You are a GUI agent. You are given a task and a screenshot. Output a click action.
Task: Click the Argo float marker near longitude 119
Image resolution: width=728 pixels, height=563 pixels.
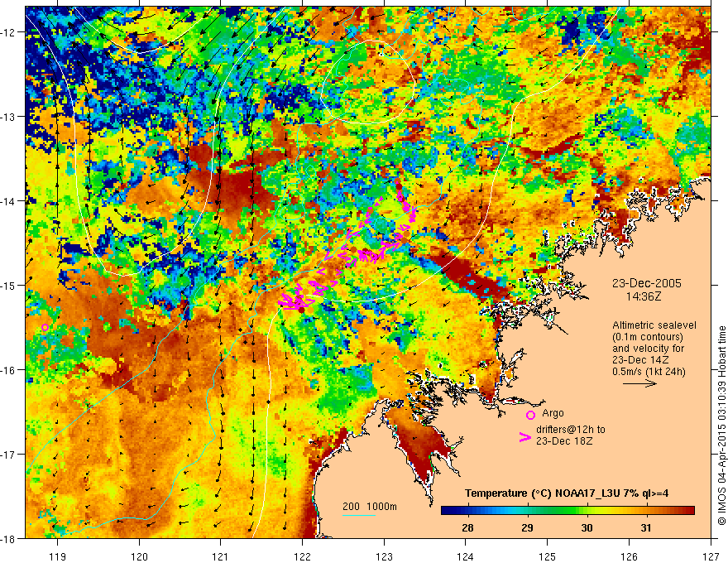pyautogui.click(x=45, y=328)
